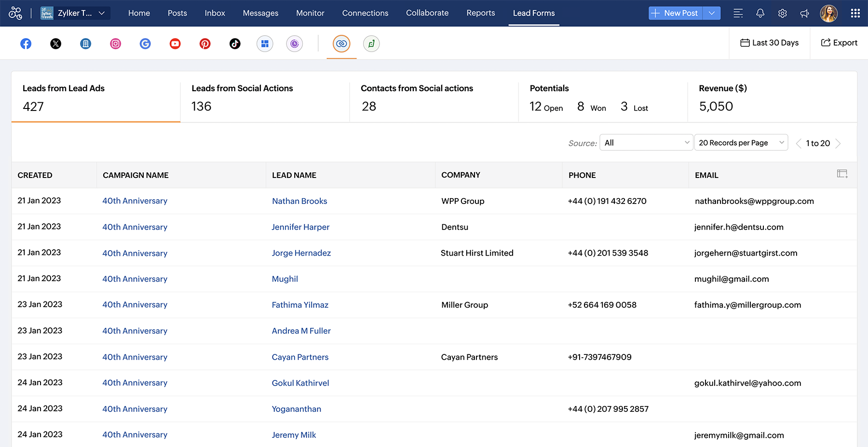Click the CAMPAIGN NAME column header
Image resolution: width=868 pixels, height=447 pixels.
coord(136,175)
